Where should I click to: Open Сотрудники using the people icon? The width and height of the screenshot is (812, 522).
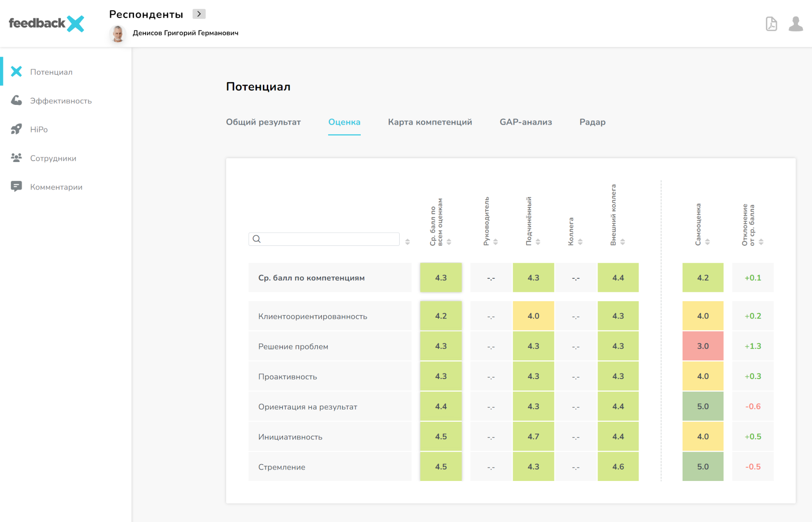point(16,158)
